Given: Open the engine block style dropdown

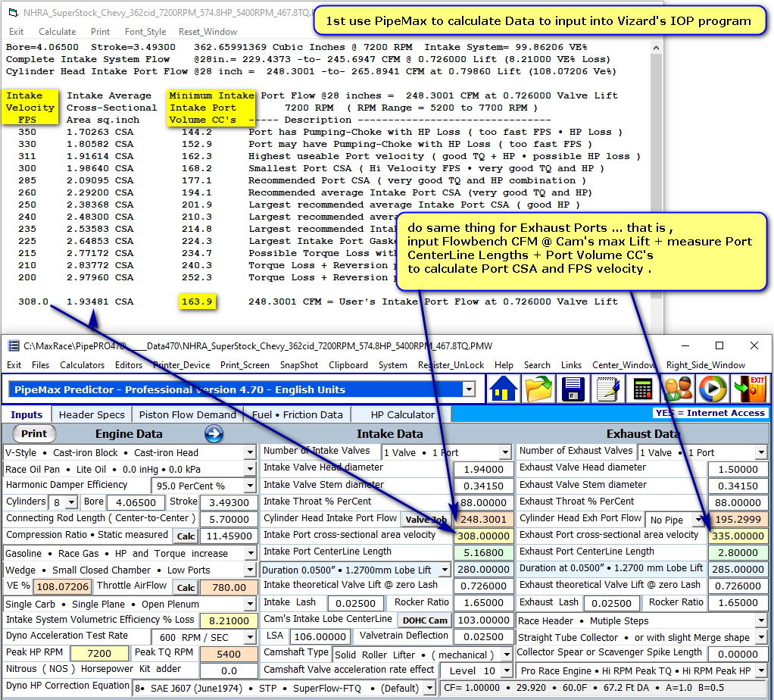Looking at the screenshot, I should [250, 453].
